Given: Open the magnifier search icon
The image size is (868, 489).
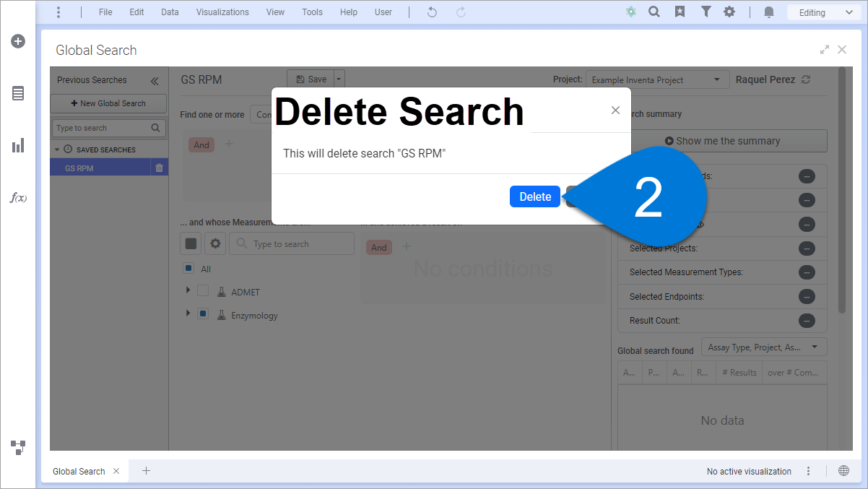Looking at the screenshot, I should click(654, 12).
